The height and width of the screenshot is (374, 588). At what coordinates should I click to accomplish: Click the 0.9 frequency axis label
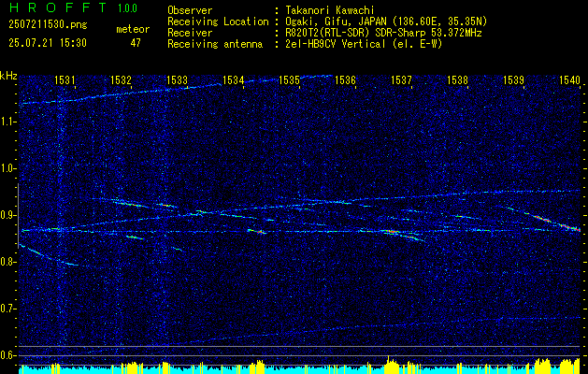[8, 215]
